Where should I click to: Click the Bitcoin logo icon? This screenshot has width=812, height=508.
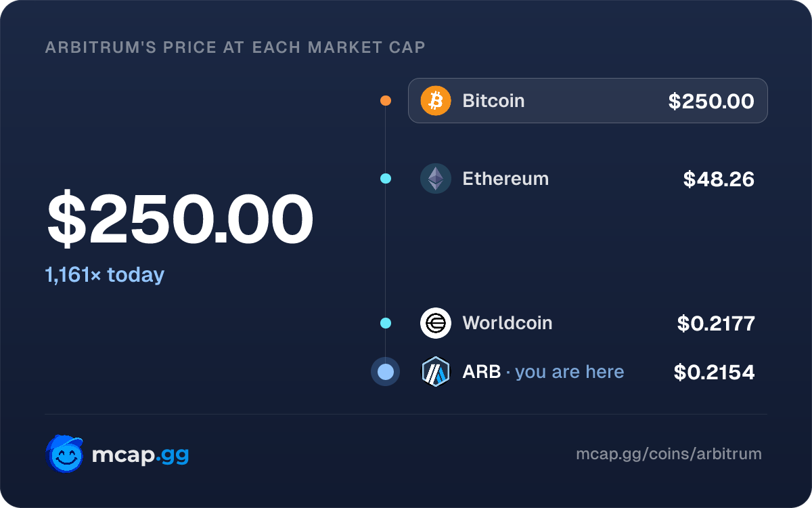click(x=436, y=101)
